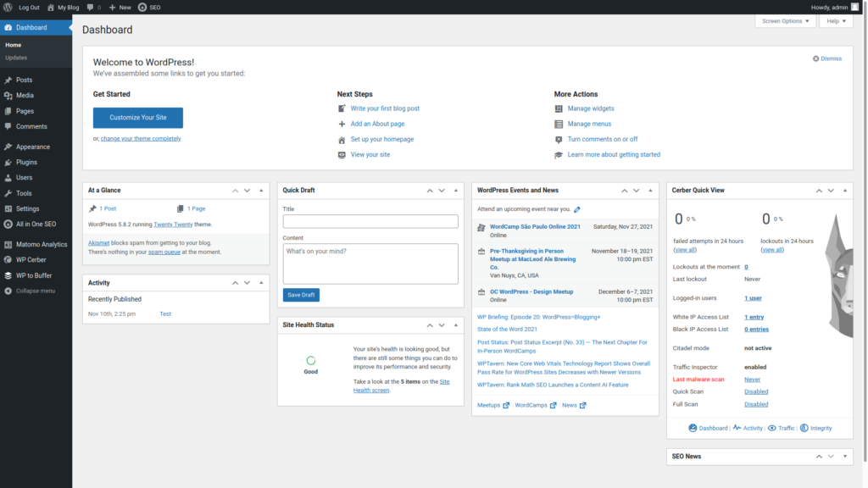Click Set up your homepage link
Screen dimensions: 868x488
[x=382, y=140]
